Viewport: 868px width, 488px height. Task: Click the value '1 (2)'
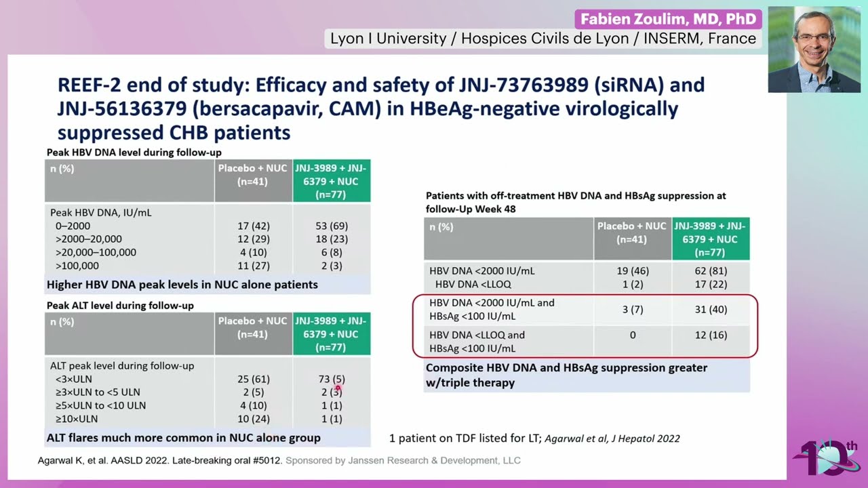tap(632, 284)
